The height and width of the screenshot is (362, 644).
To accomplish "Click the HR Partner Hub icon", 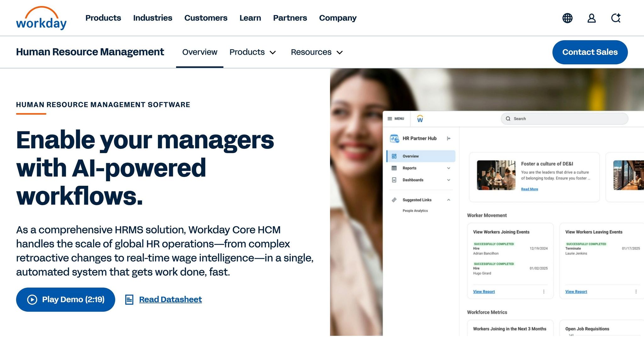I will tap(394, 138).
